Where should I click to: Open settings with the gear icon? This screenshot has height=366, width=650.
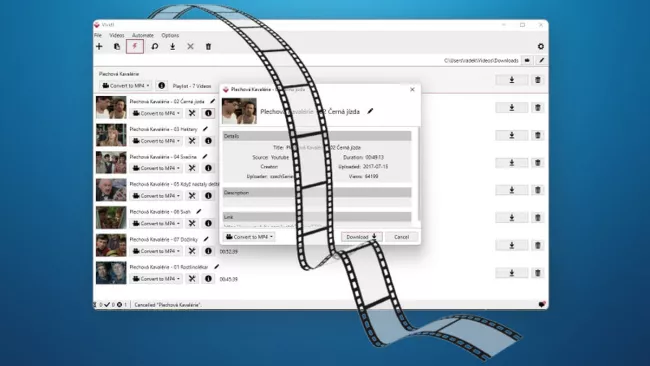[541, 46]
